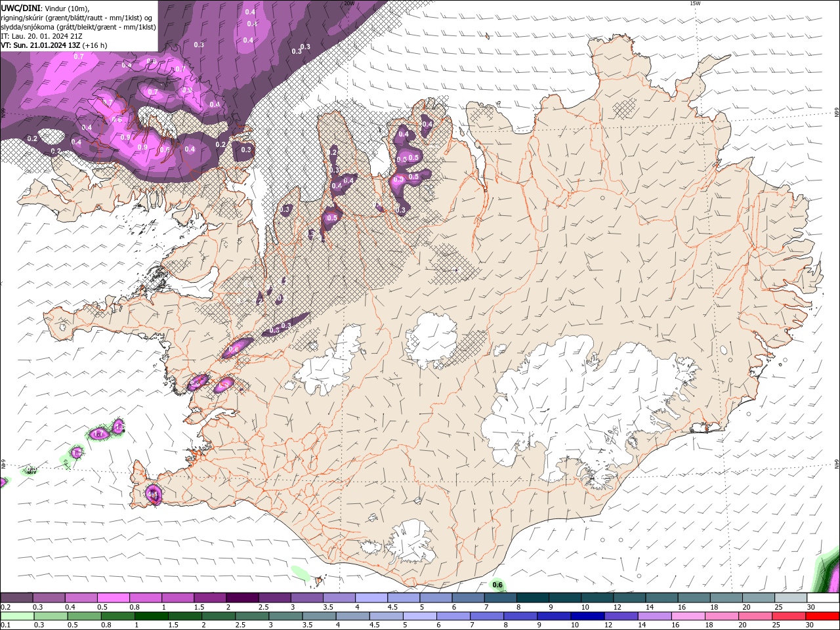Click the light pink 16 swatch in lower legend
The image size is (840, 630).
click(688, 616)
